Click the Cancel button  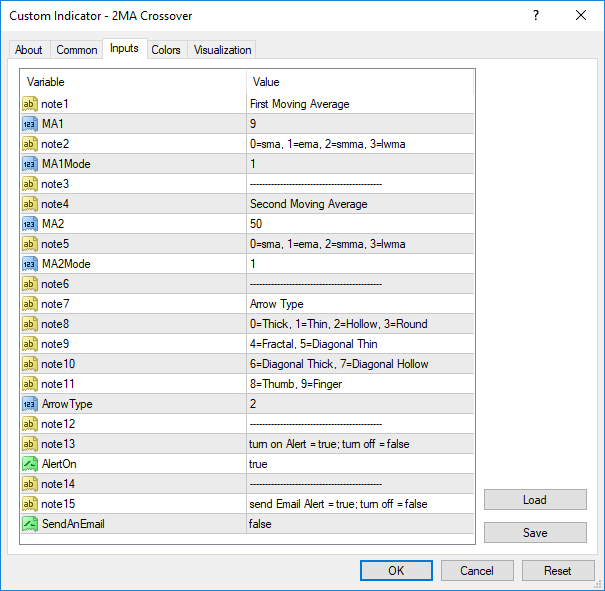(x=477, y=571)
